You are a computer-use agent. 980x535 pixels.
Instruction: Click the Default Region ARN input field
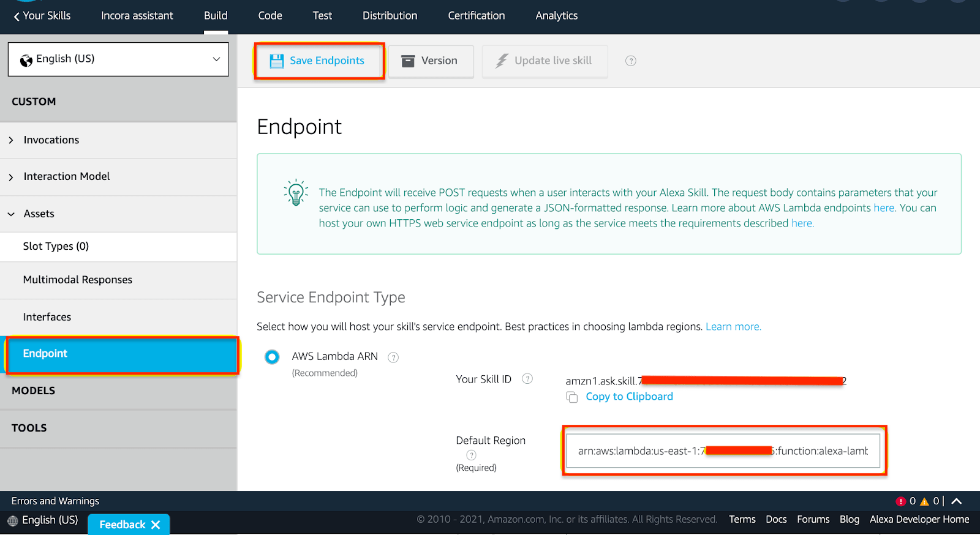point(723,451)
